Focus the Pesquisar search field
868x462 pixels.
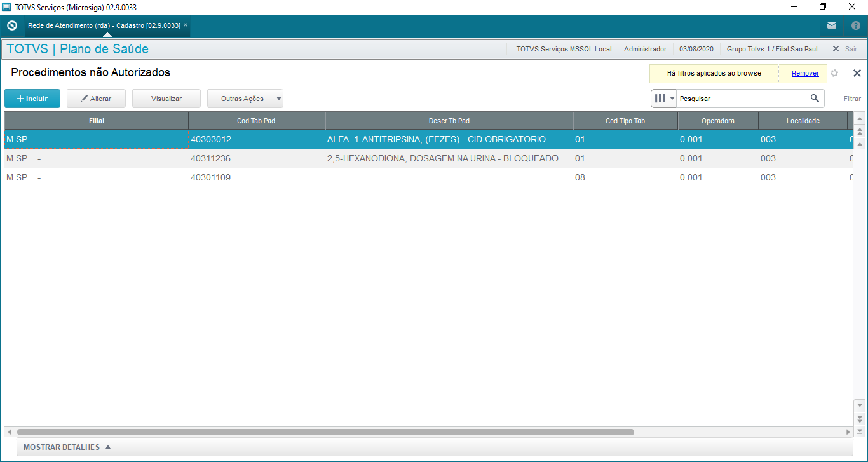pos(742,99)
